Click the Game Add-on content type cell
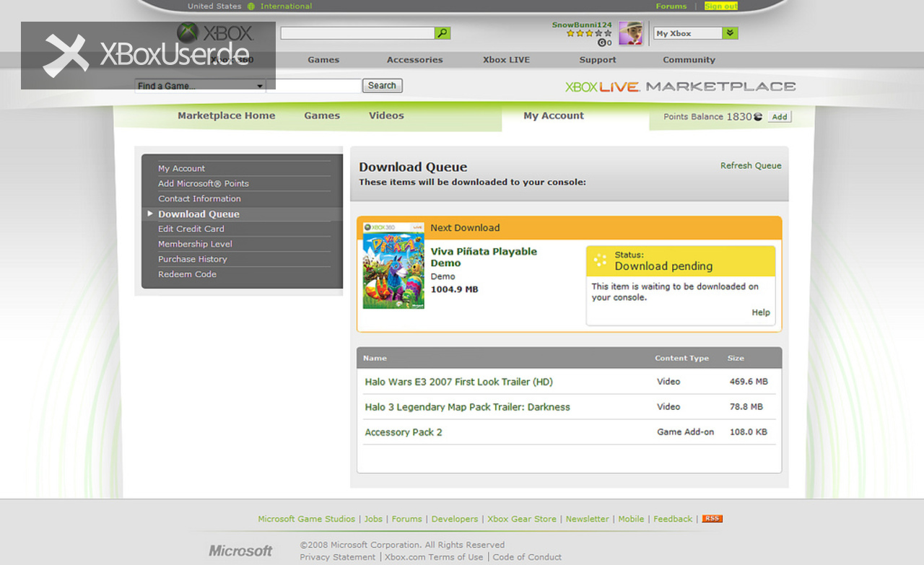Viewport: 924px width, 565px height. pos(686,432)
